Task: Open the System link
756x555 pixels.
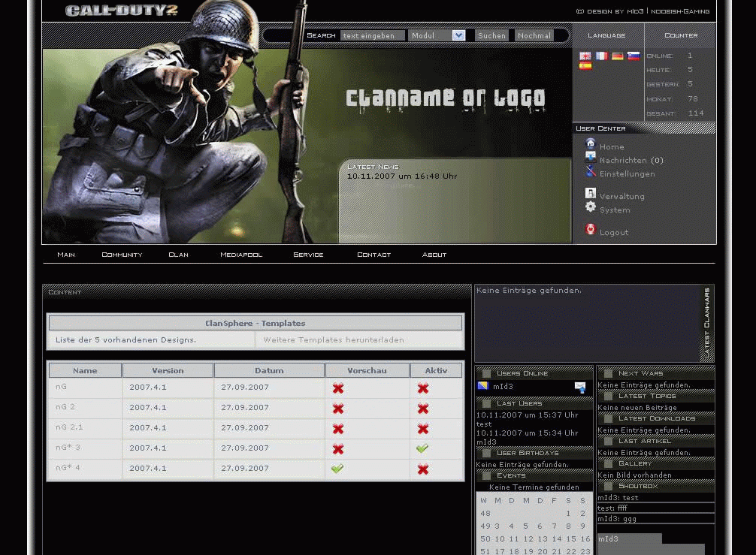Action: (x=615, y=210)
